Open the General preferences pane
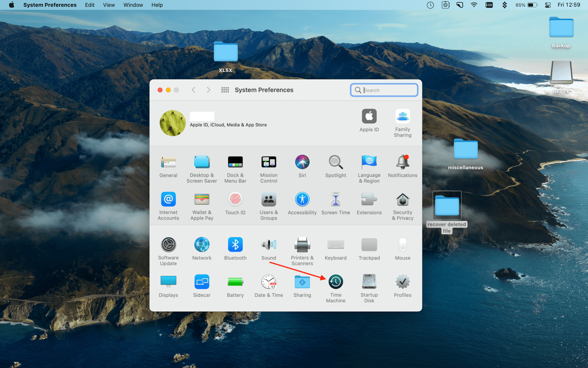 [x=168, y=166]
